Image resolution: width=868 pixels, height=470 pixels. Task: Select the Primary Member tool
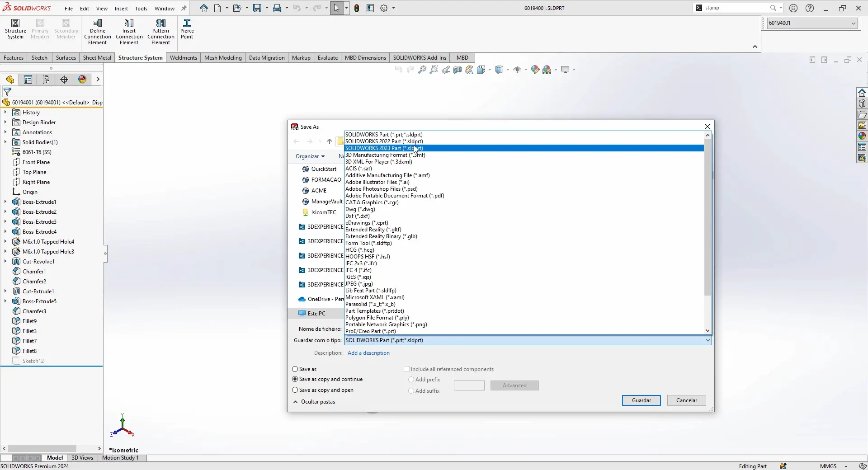point(40,28)
